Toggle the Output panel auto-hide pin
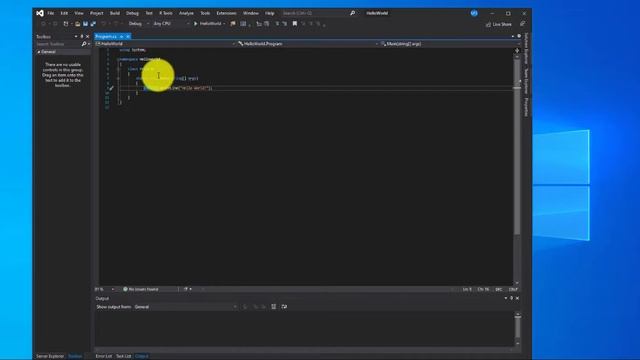 tap(511, 298)
